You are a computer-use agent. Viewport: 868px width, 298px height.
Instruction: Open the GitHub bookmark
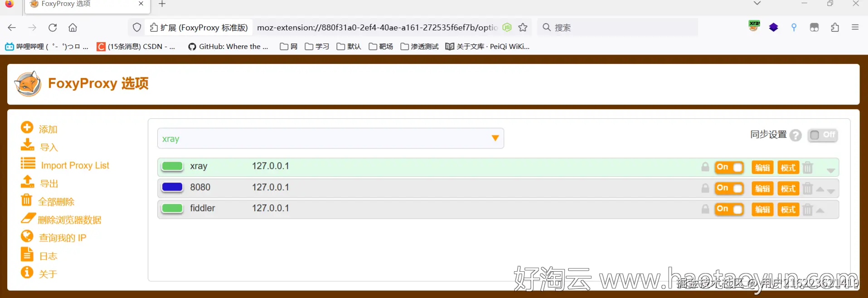[228, 46]
